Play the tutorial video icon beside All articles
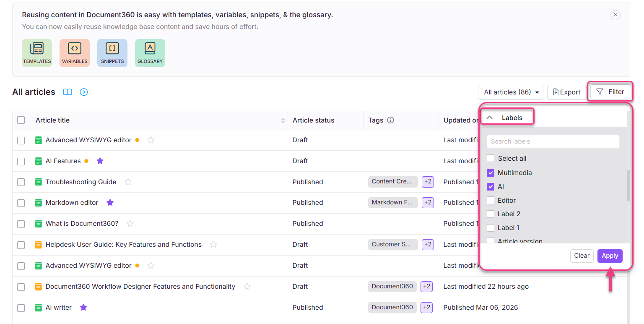Viewport: 644px width, 324px height. click(x=83, y=92)
